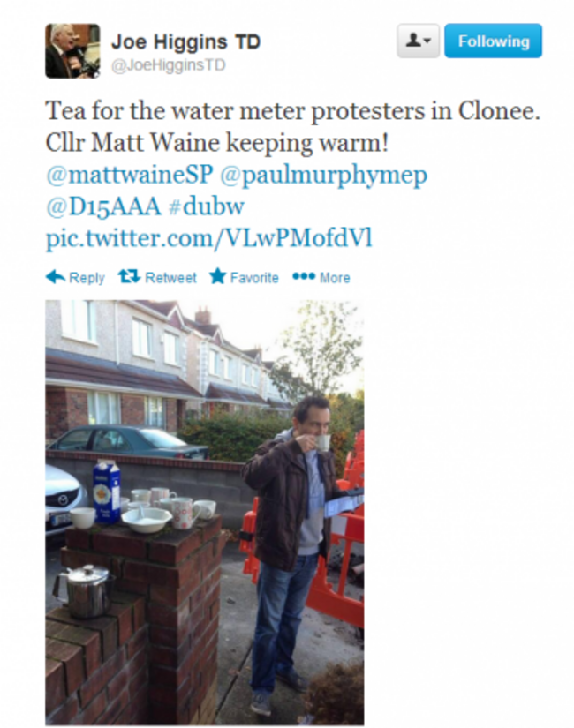Click the Favorite text label
574x728 pixels.
pos(254,278)
